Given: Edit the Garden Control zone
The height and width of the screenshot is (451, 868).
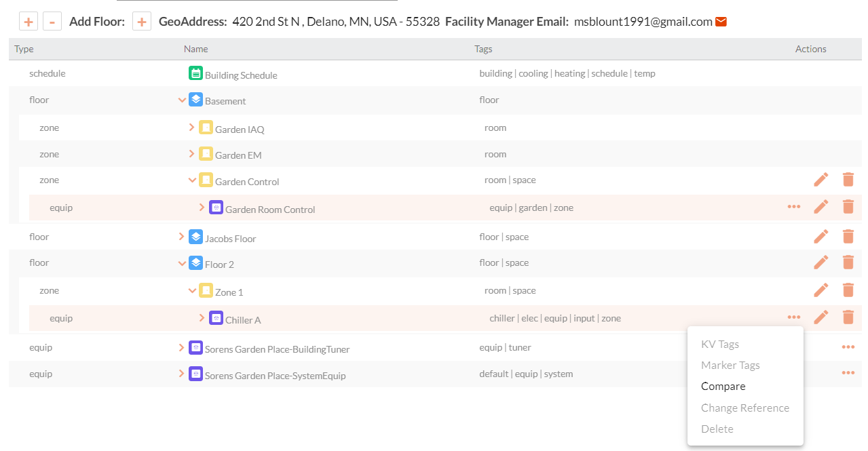Looking at the screenshot, I should 821,180.
